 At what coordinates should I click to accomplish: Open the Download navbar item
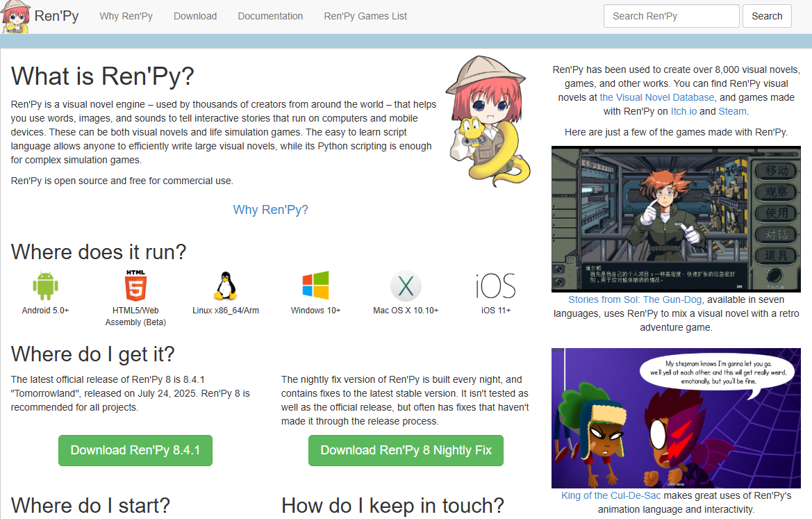coord(195,16)
